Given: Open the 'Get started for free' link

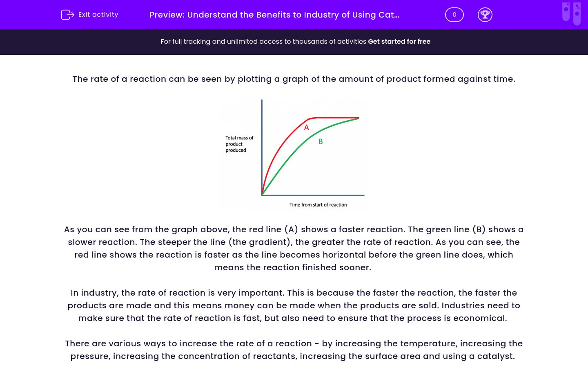Looking at the screenshot, I should 399,41.
